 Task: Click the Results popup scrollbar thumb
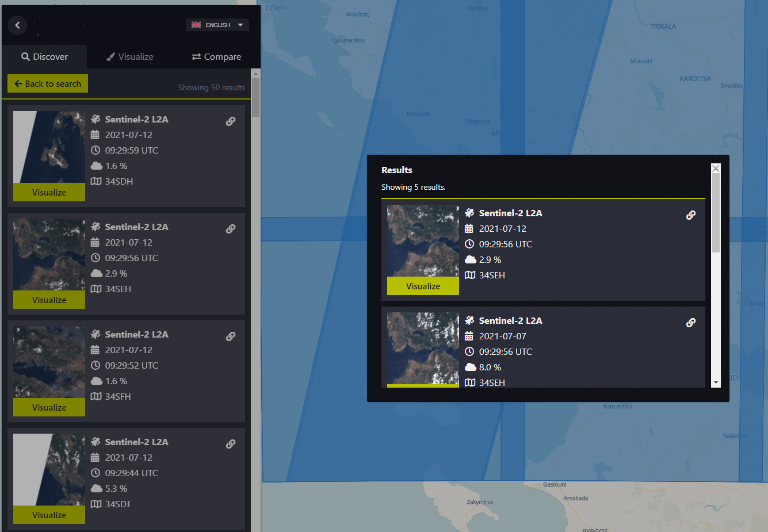point(716,213)
